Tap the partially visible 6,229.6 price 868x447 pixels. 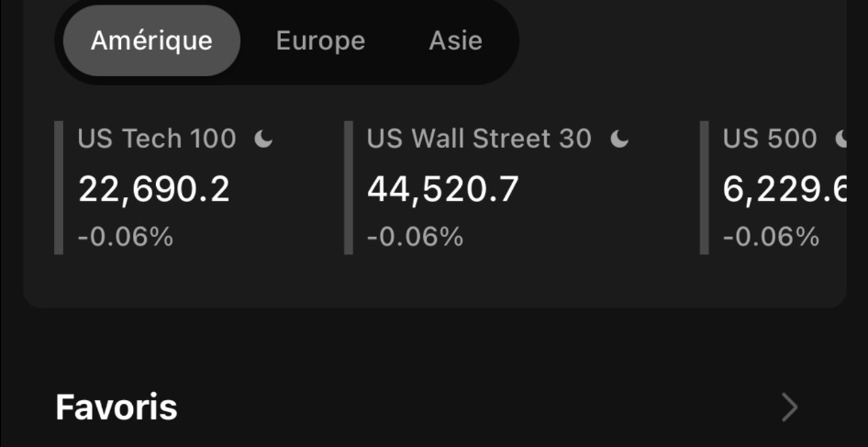[x=784, y=189]
